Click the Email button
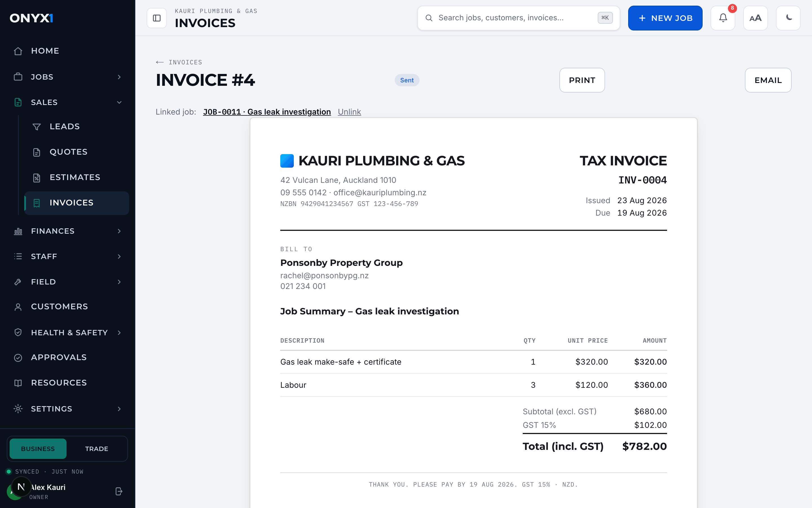This screenshot has width=812, height=508. (768, 80)
